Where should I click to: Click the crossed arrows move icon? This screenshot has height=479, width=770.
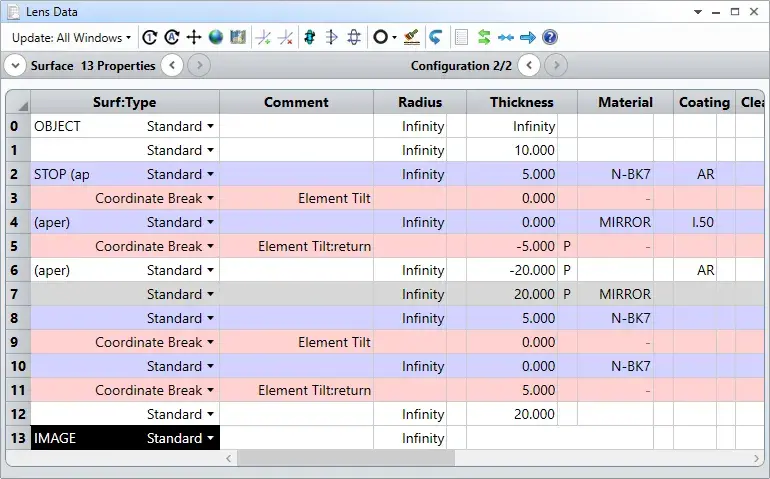coord(194,37)
